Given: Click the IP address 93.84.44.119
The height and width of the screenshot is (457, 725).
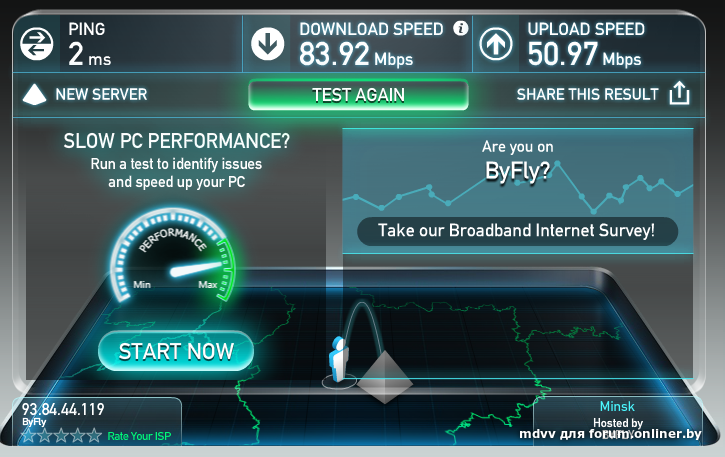Looking at the screenshot, I should [63, 409].
